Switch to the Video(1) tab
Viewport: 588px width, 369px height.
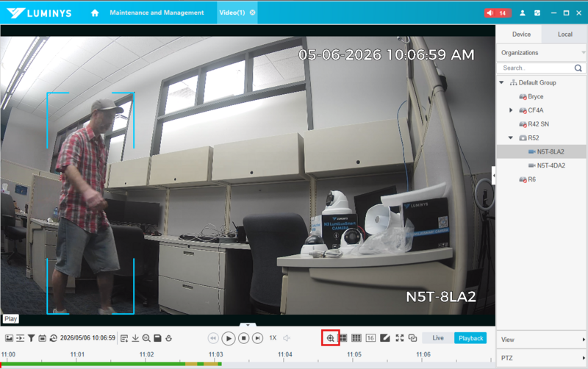tap(232, 12)
